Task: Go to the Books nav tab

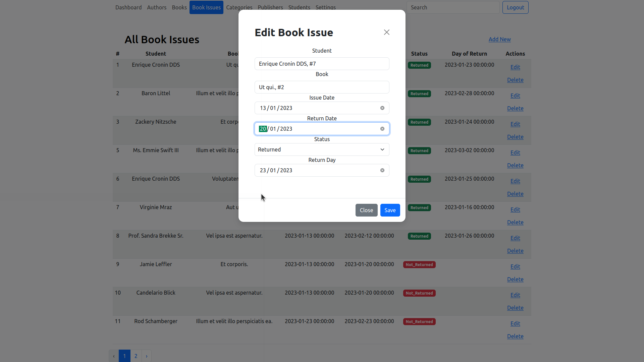Action: 179,7
